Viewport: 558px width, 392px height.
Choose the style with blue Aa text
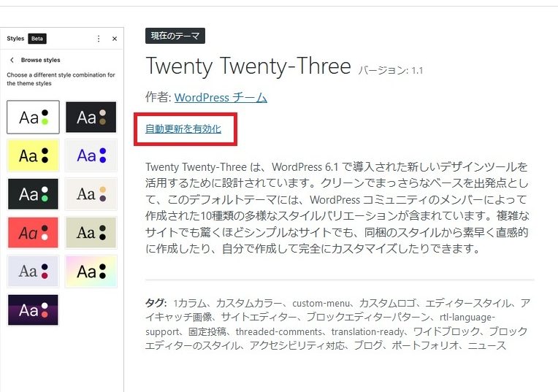point(91,155)
